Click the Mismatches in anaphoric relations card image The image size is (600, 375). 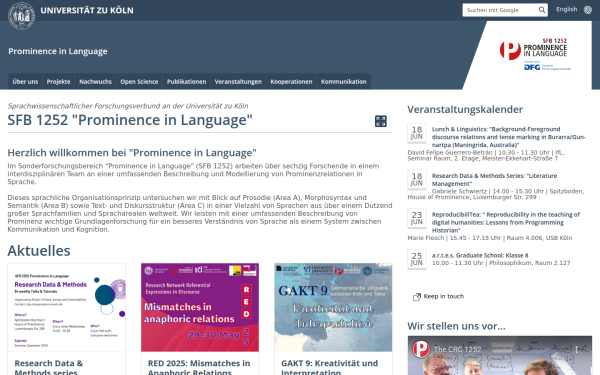pos(200,307)
